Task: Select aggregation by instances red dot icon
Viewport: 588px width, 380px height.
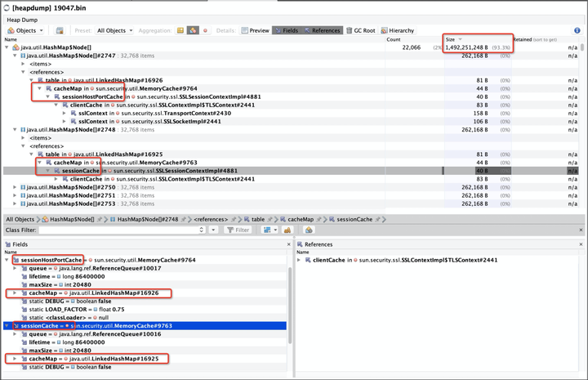Action: 205,30
